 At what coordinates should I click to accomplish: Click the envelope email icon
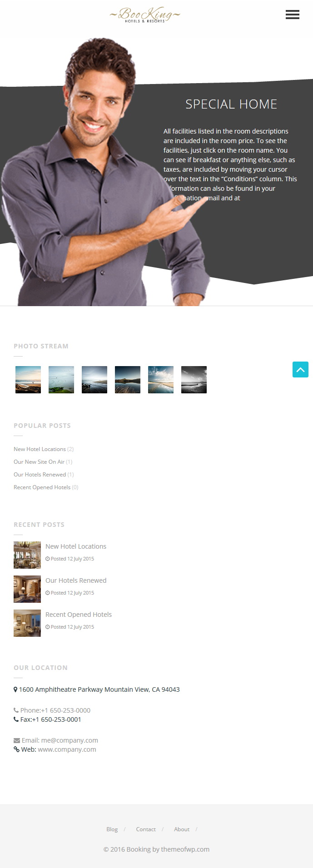click(17, 740)
